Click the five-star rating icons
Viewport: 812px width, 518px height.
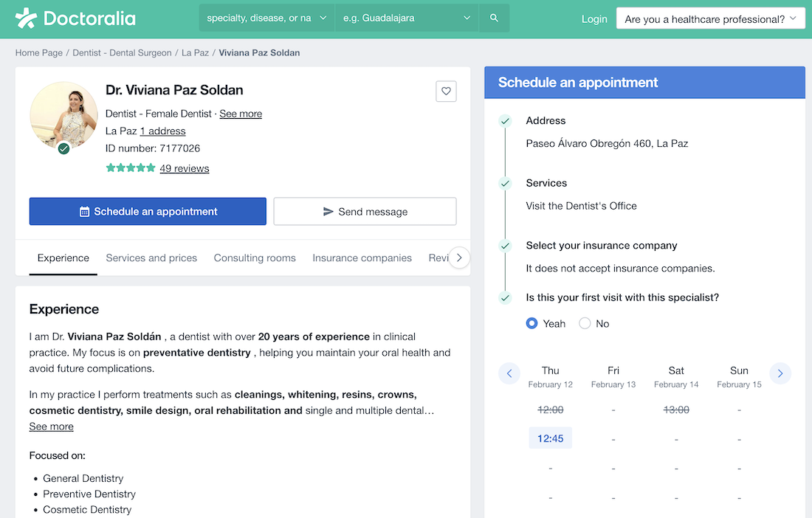pyautogui.click(x=131, y=168)
